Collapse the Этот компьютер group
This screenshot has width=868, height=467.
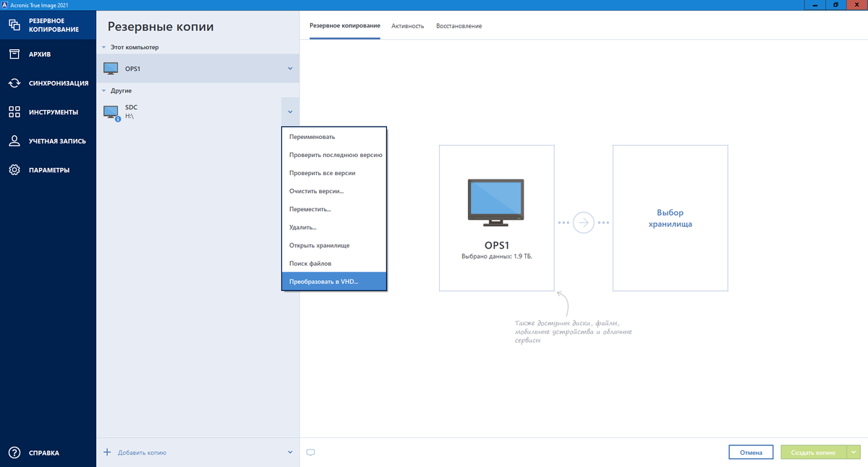[x=104, y=47]
